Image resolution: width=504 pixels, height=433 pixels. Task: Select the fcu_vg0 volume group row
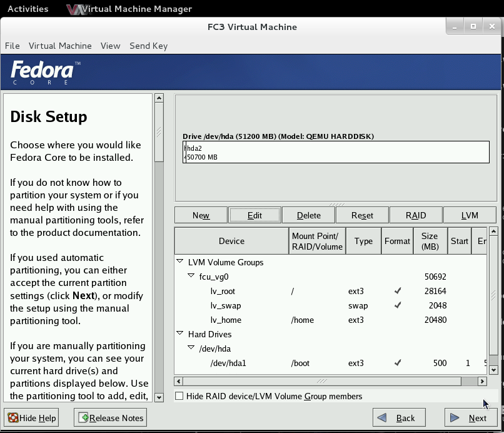point(330,277)
